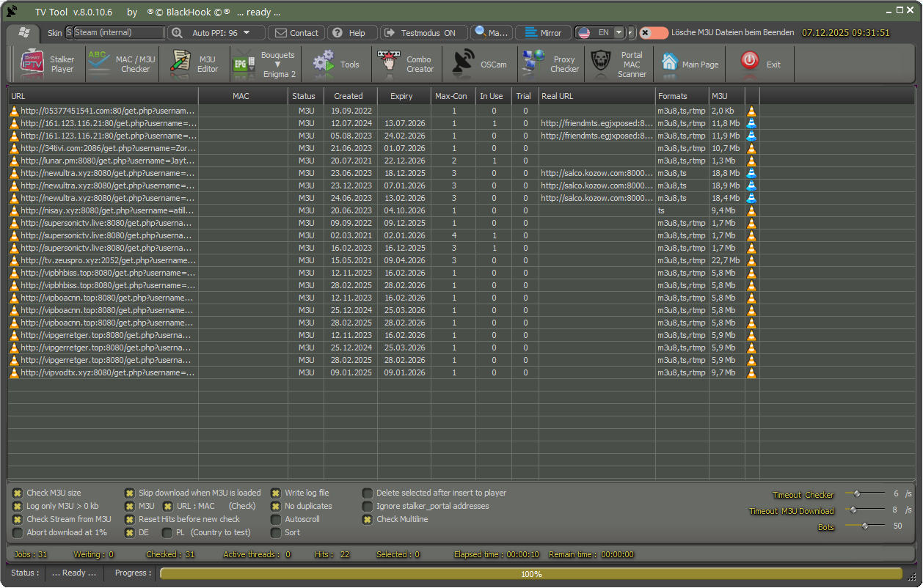Enable Delete selected after insert to player

pos(368,493)
